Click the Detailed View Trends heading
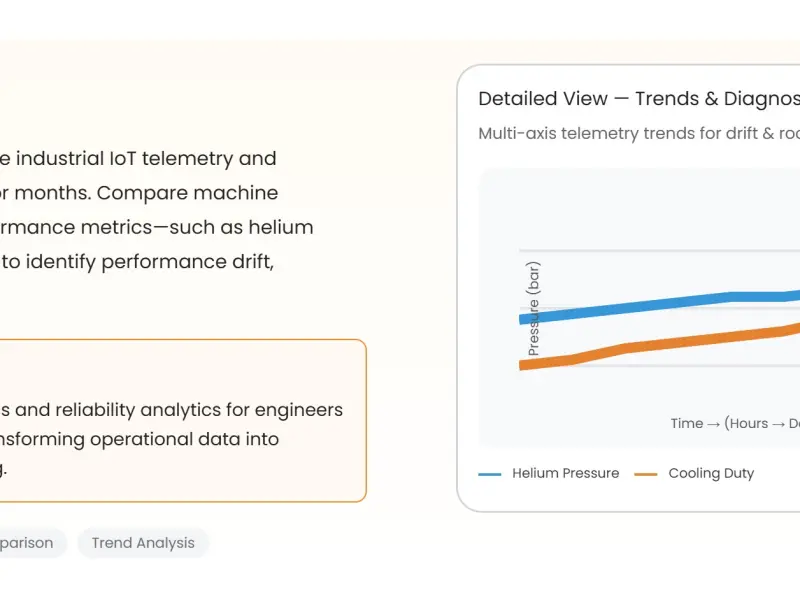Viewport: 800px width, 600px height. (x=639, y=99)
